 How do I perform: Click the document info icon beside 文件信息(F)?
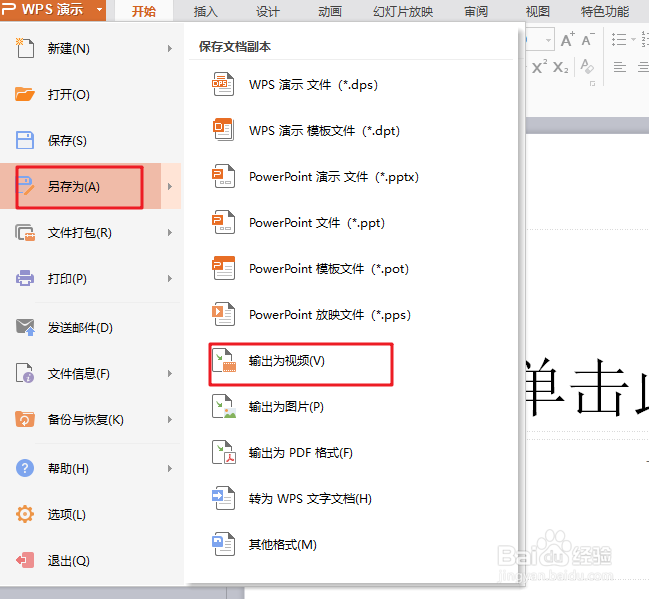click(25, 373)
